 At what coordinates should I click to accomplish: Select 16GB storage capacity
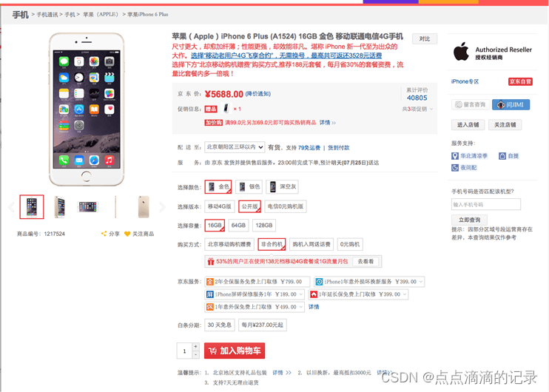(x=215, y=226)
